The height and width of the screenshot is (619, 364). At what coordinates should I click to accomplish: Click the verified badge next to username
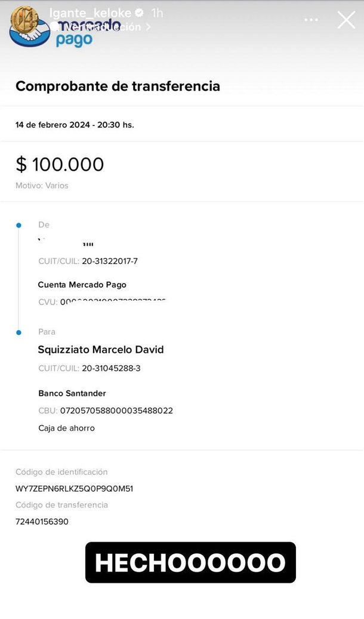click(140, 13)
